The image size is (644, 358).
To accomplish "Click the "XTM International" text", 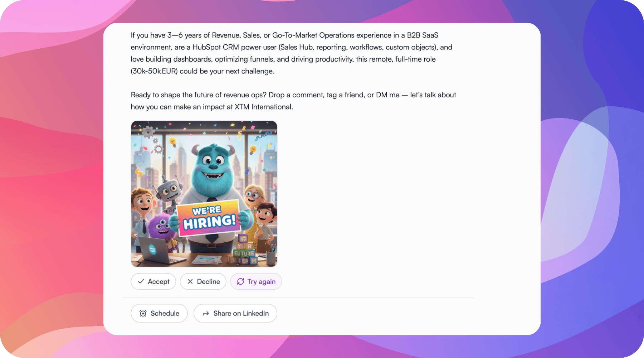I will point(263,107).
